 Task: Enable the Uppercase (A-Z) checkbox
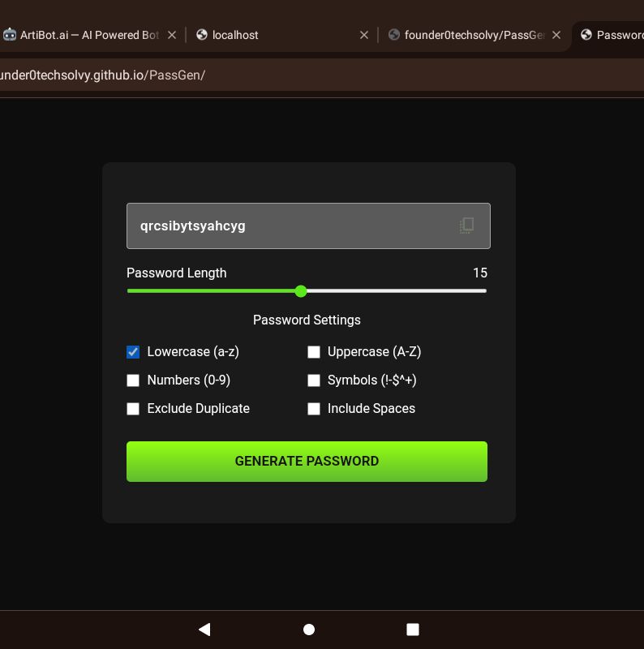click(314, 352)
